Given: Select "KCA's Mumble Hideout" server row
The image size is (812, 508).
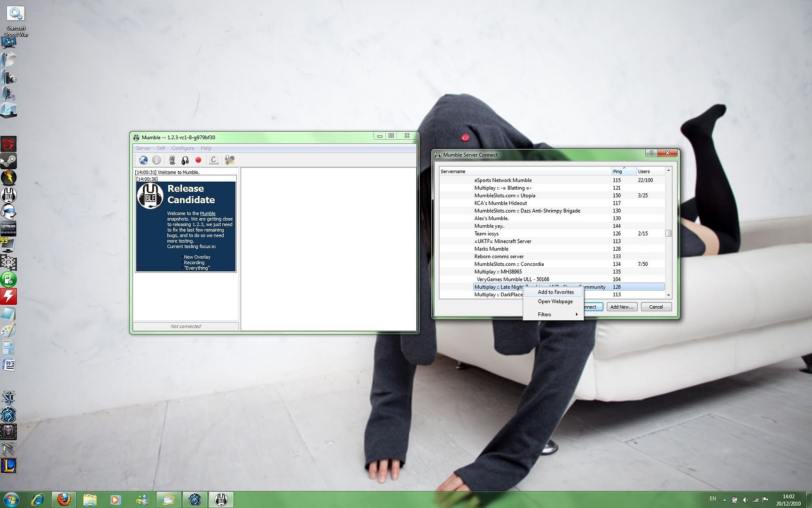Looking at the screenshot, I should 552,203.
